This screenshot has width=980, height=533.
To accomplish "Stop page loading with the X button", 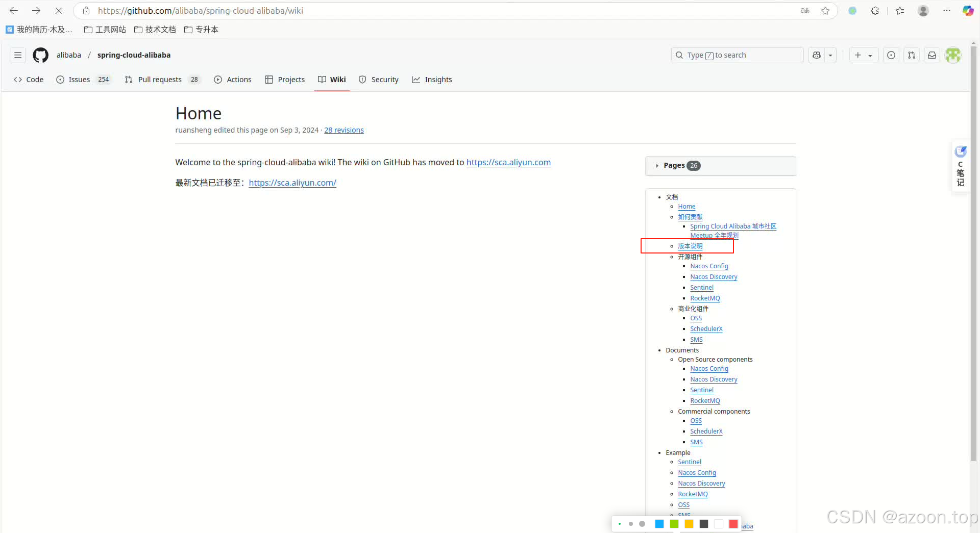I will [59, 11].
